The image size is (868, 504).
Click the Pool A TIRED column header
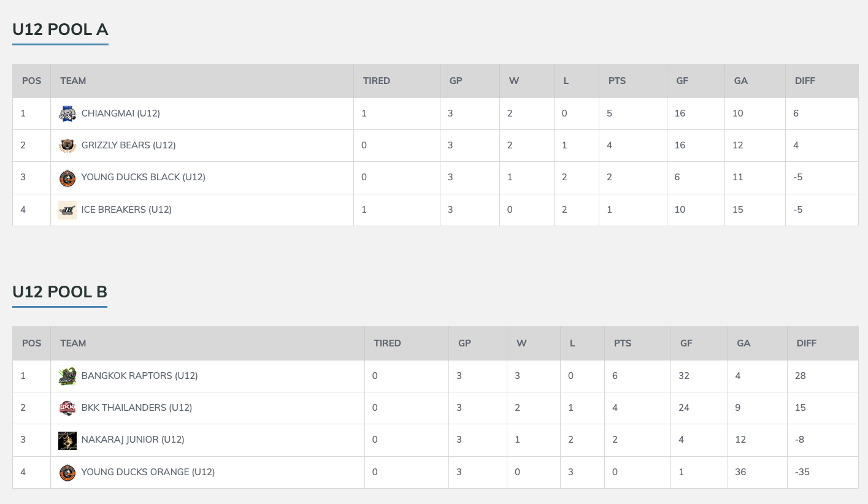pos(376,81)
